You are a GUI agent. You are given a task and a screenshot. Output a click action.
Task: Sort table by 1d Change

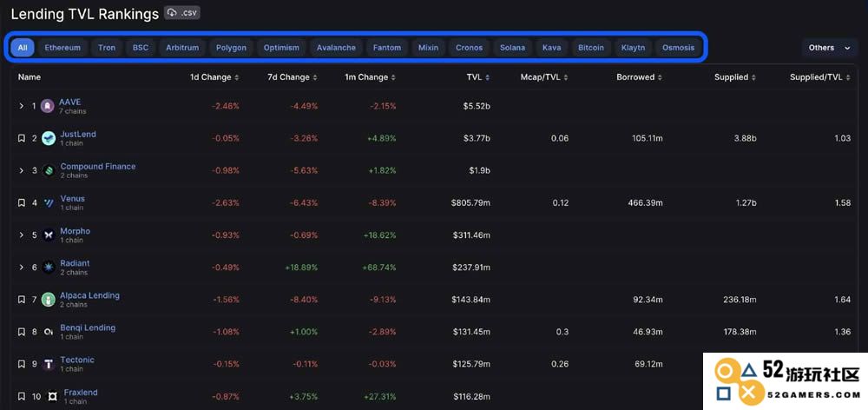point(214,77)
